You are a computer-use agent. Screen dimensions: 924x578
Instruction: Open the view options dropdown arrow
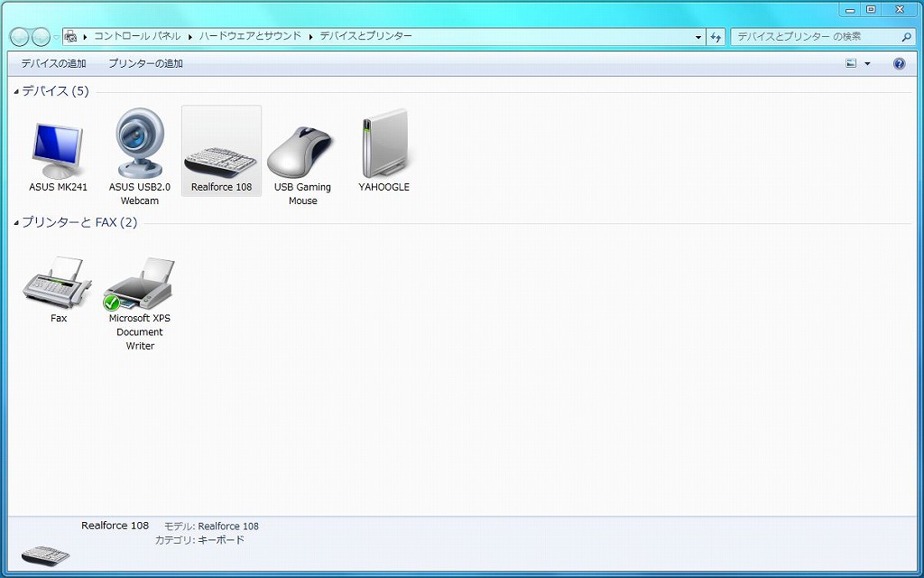(867, 64)
